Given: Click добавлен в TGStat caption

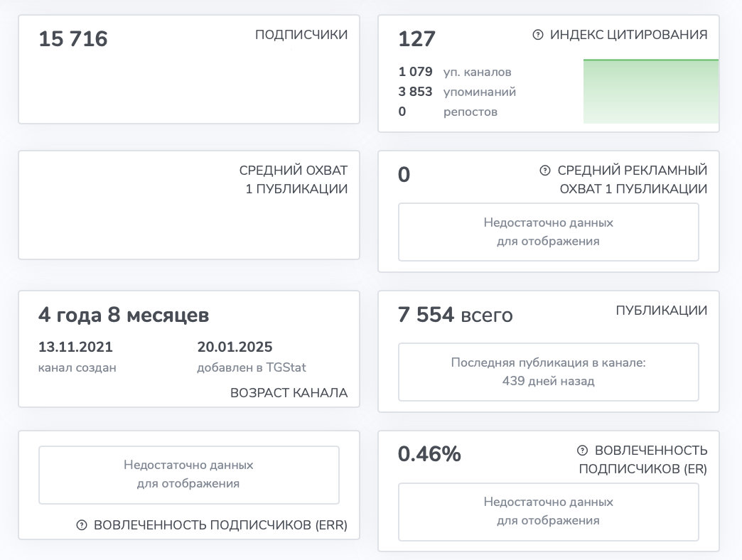Looking at the screenshot, I should click(x=252, y=367).
